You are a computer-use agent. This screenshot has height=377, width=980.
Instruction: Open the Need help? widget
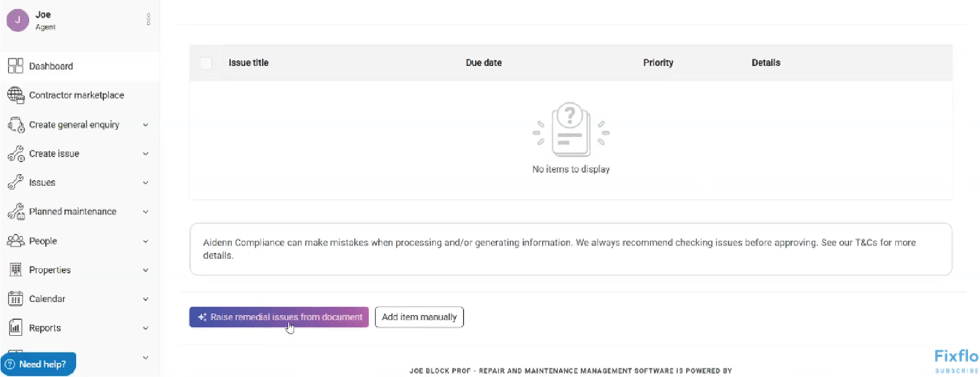click(38, 364)
